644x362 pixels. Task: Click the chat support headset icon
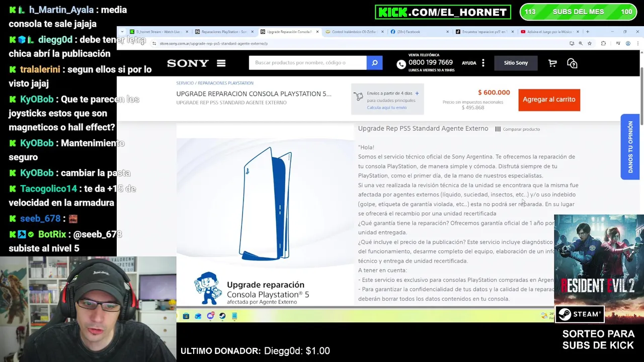pos(572,63)
